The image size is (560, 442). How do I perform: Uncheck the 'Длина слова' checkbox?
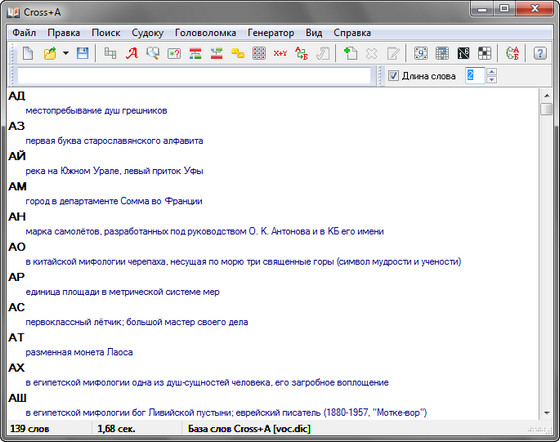(x=393, y=76)
